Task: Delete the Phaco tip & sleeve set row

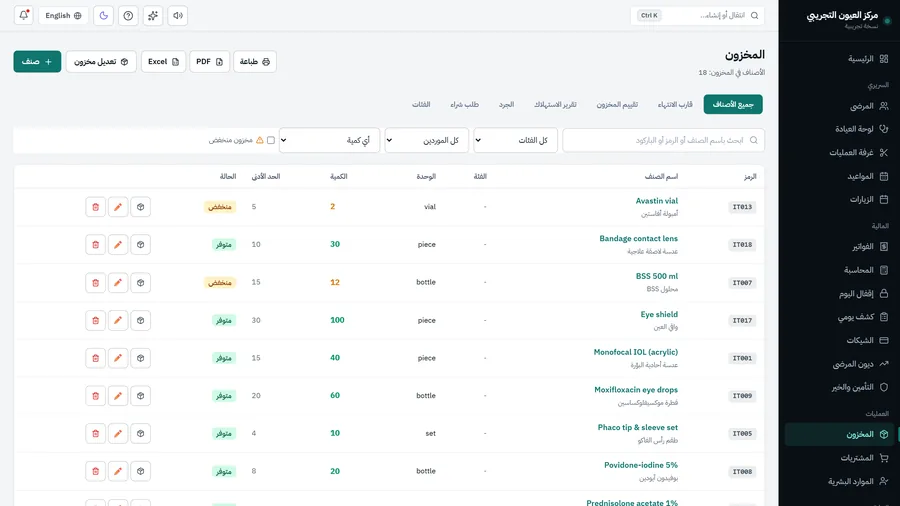Action: click(95, 434)
